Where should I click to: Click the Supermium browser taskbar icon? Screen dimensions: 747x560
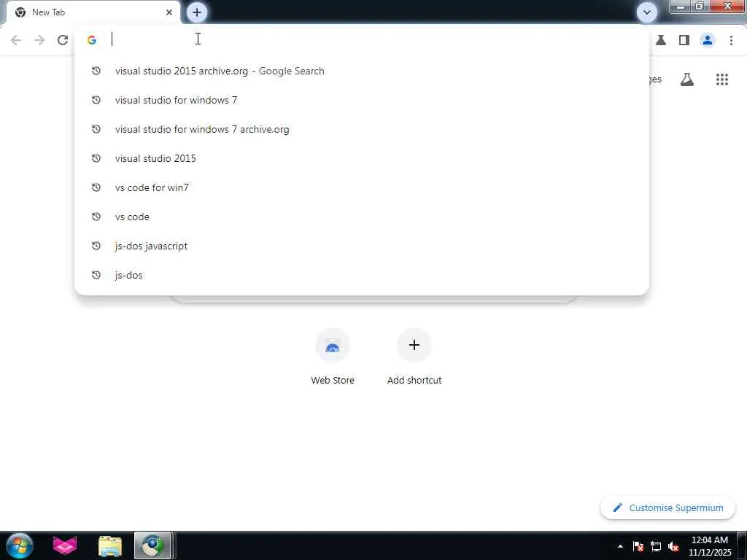point(152,545)
